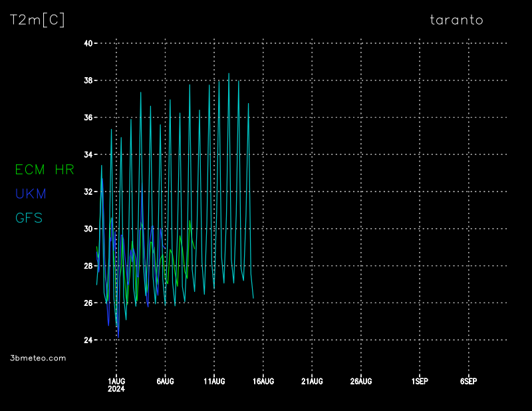This screenshot has height=411, width=532.
Task: Click the T2m[C] chart title
Action: tap(37, 20)
